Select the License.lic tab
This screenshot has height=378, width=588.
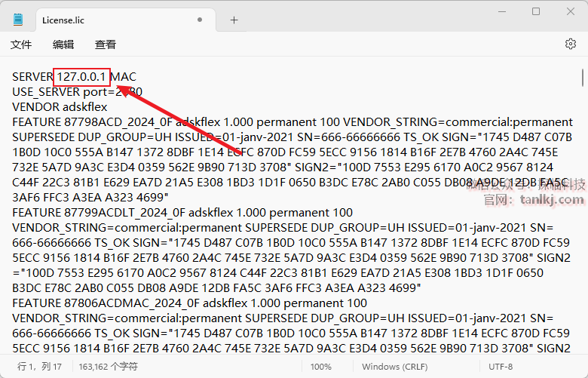tap(126, 20)
